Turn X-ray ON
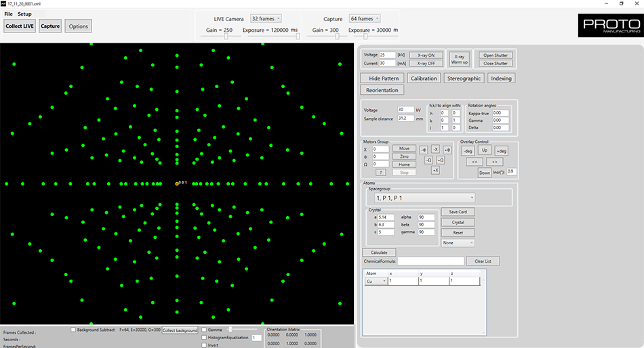This screenshot has width=644, height=348. pos(426,55)
